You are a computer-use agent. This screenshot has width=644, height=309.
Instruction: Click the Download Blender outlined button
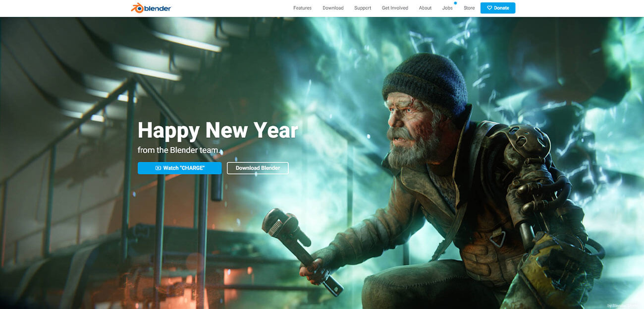[x=258, y=168]
